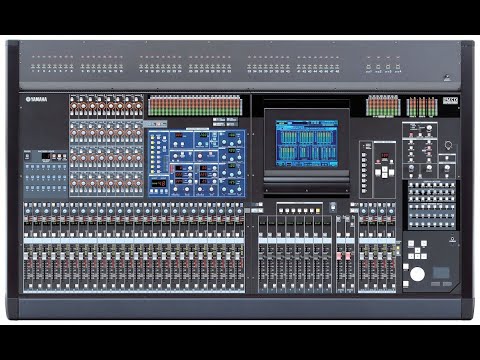The width and height of the screenshot is (480, 360).
Task: Click the red scene memory number display
Action: click(x=385, y=155)
